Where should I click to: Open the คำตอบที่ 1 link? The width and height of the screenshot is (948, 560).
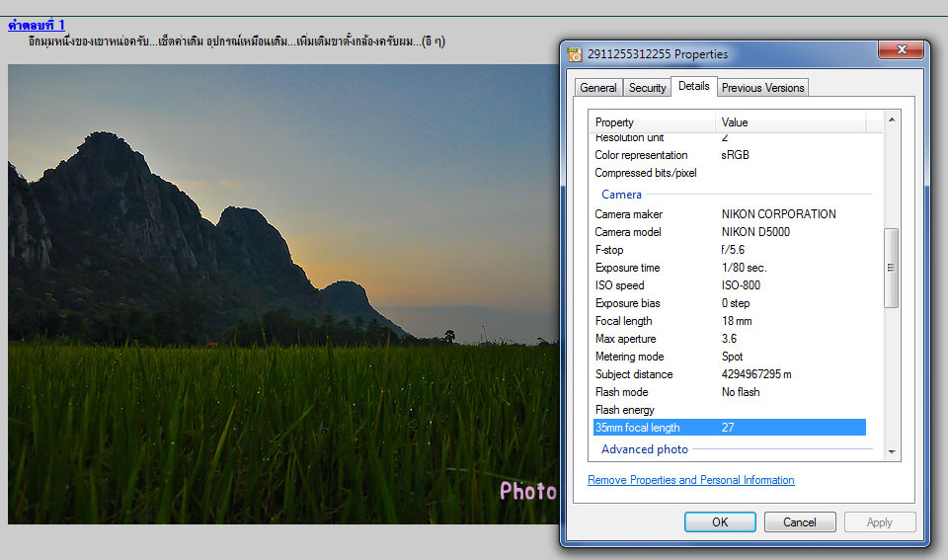[x=37, y=25]
